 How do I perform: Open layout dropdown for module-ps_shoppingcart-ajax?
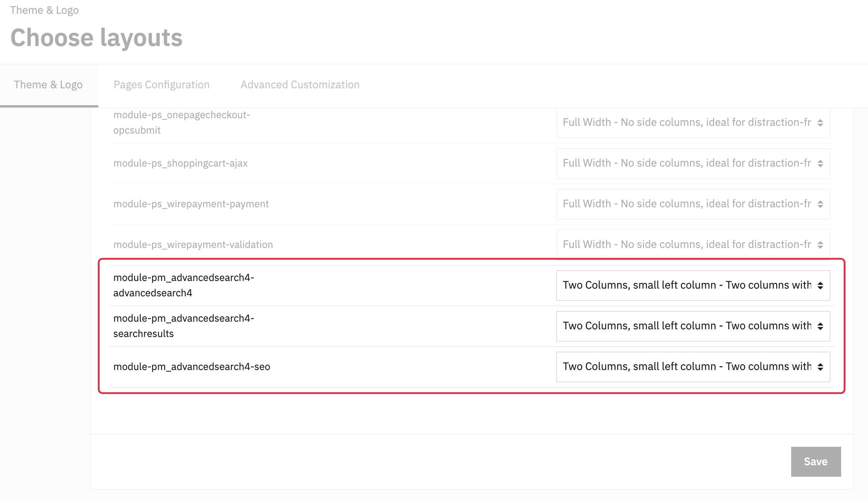click(x=693, y=163)
